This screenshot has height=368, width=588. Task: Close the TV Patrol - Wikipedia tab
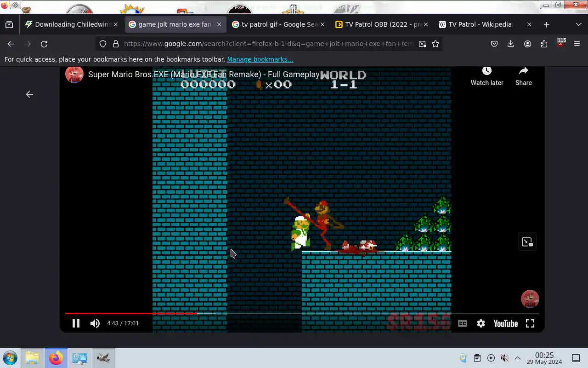tap(529, 24)
